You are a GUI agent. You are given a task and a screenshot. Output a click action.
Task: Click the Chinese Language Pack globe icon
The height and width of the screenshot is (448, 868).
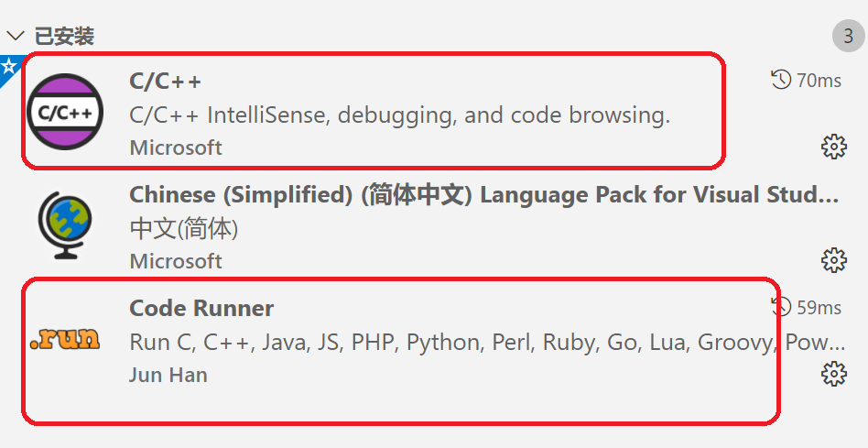pyautogui.click(x=65, y=225)
